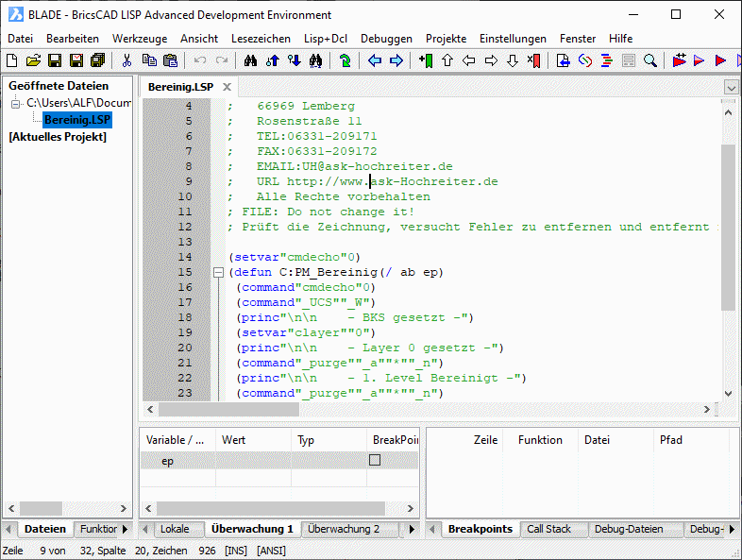742x560 pixels.
Task: Open Find in files binoculars icon
Action: [x=315, y=60]
